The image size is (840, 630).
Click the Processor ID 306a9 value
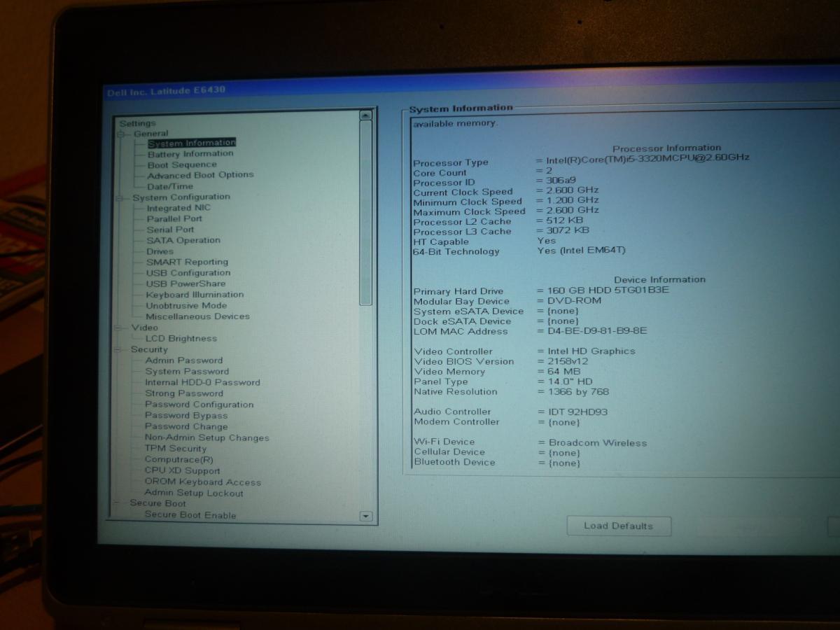point(561,181)
